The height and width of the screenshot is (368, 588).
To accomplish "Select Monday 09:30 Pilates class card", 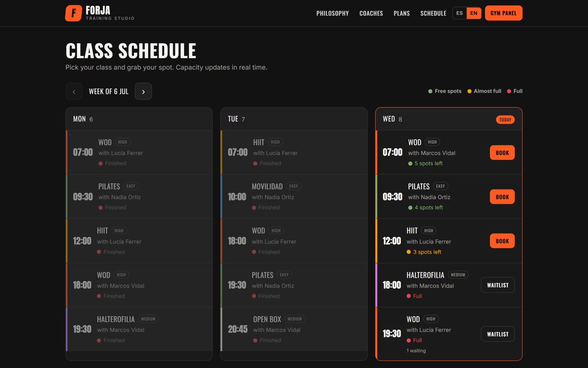I will (139, 197).
